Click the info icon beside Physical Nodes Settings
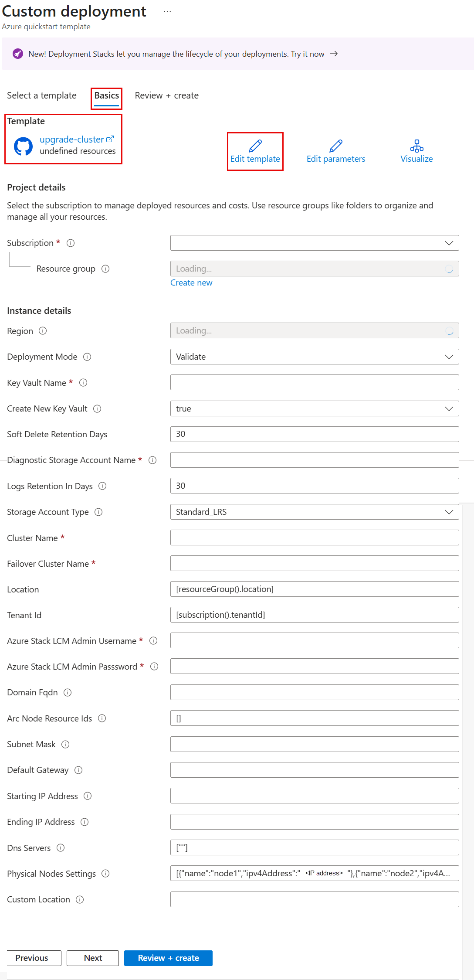This screenshot has height=980, width=474. 105,874
